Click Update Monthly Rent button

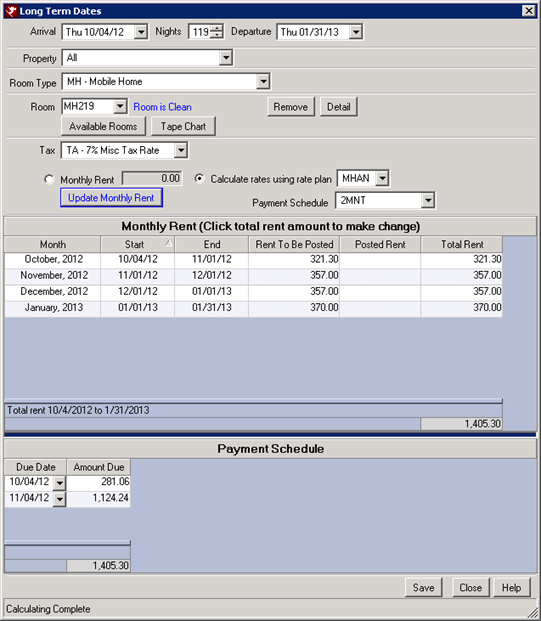(111, 198)
